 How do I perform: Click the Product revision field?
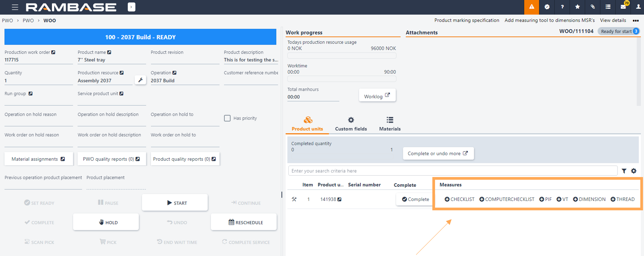(x=185, y=60)
